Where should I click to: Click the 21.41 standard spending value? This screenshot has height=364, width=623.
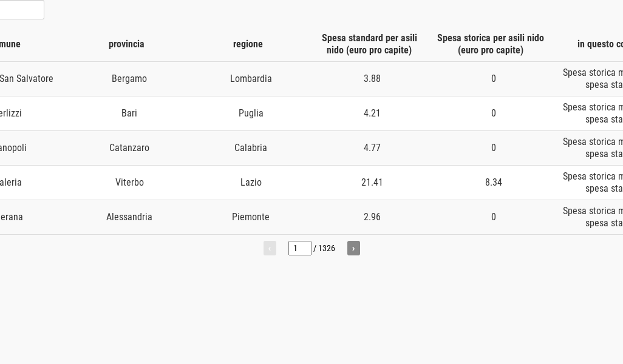(x=372, y=183)
